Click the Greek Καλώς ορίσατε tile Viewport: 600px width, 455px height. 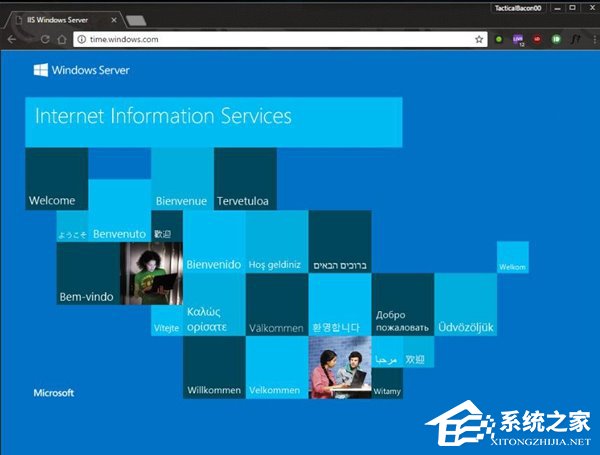pos(214,305)
